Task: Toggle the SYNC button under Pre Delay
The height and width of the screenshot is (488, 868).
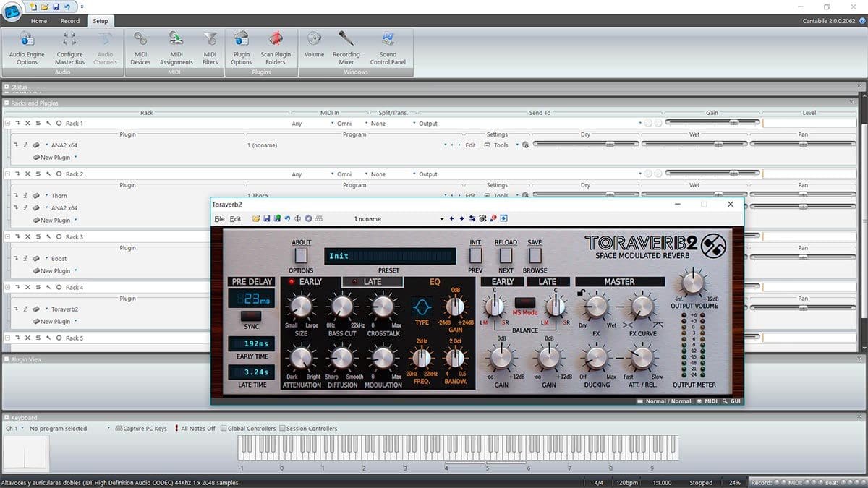Action: [252, 316]
